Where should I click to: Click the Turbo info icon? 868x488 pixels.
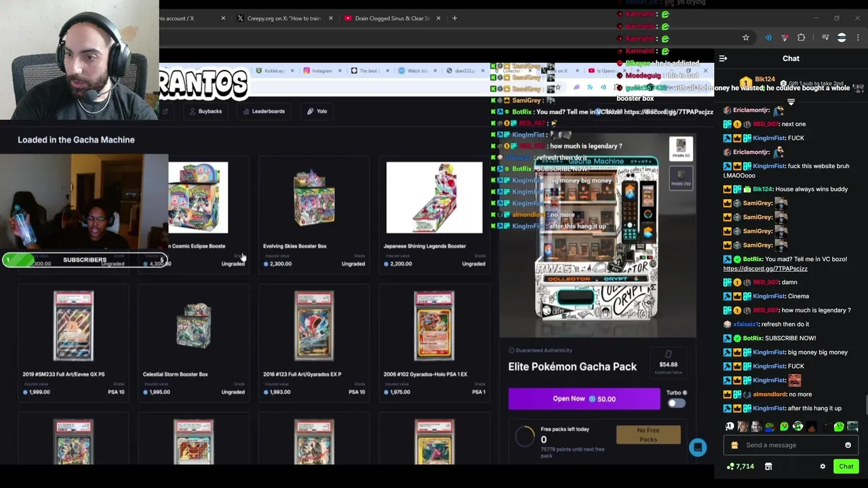[685, 392]
